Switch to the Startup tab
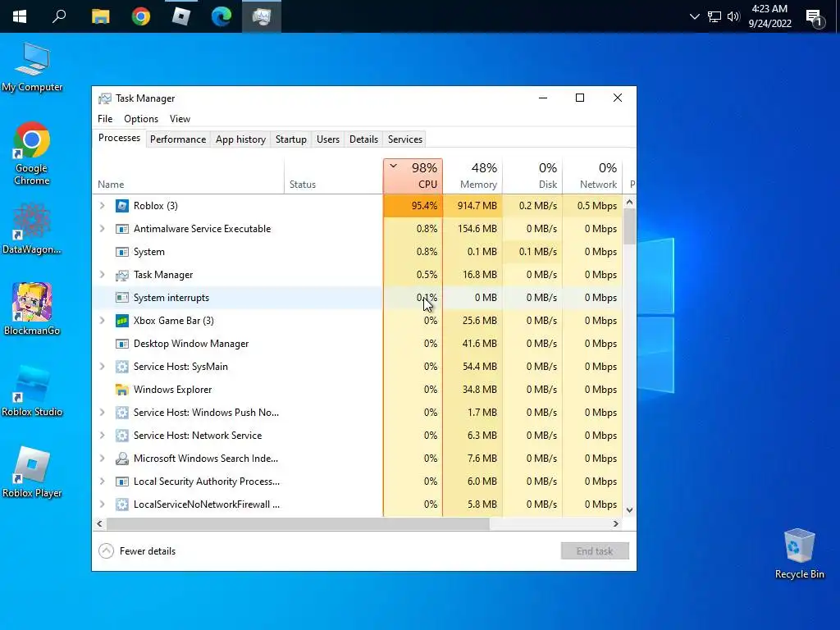This screenshot has height=630, width=840. 291,139
